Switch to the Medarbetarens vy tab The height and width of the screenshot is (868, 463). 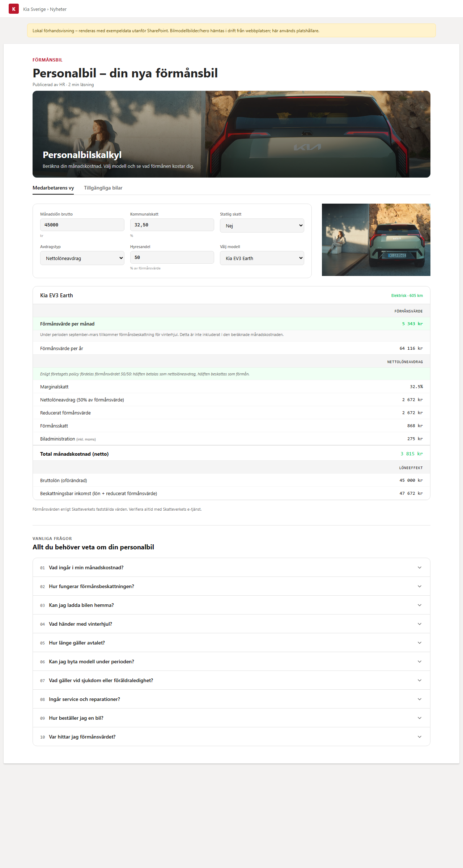coord(53,188)
